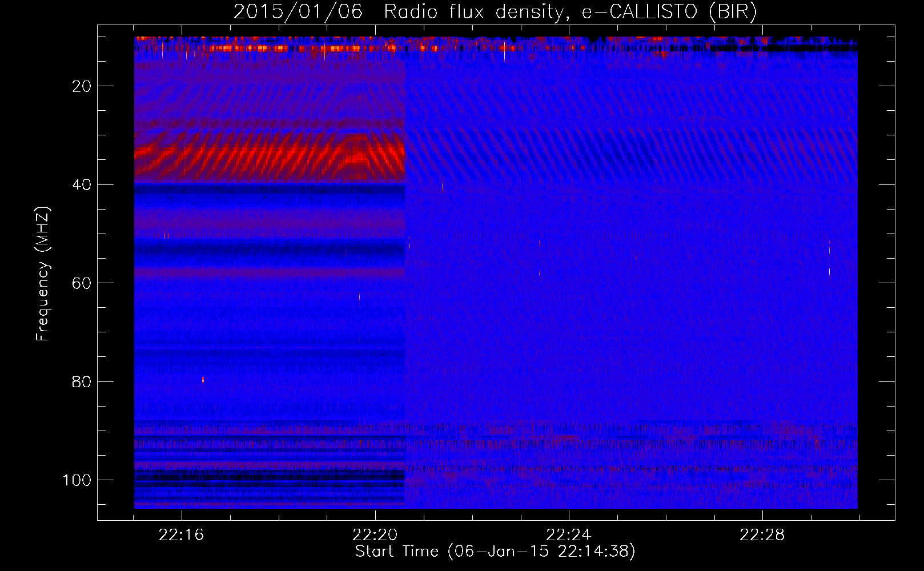Click the '22:20' time tick label
Screen dimensions: 924x571
point(375,535)
